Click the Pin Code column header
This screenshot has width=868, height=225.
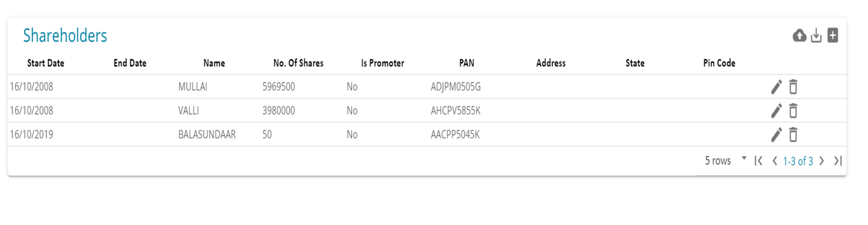[719, 63]
